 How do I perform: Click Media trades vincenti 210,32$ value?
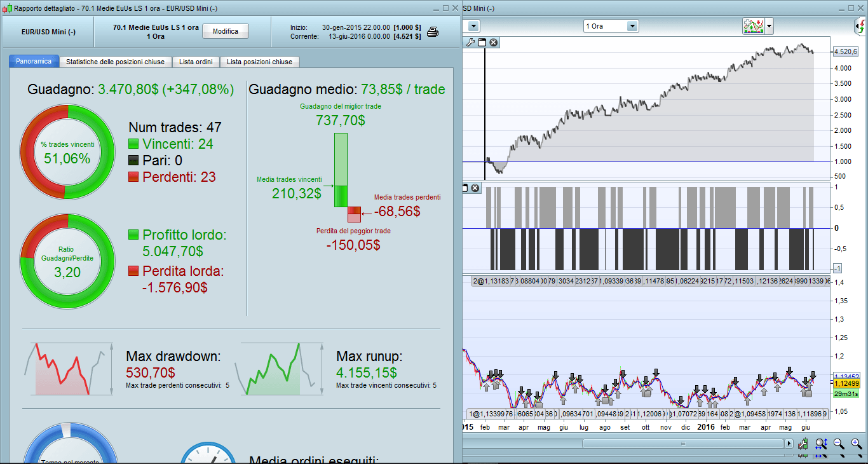297,194
